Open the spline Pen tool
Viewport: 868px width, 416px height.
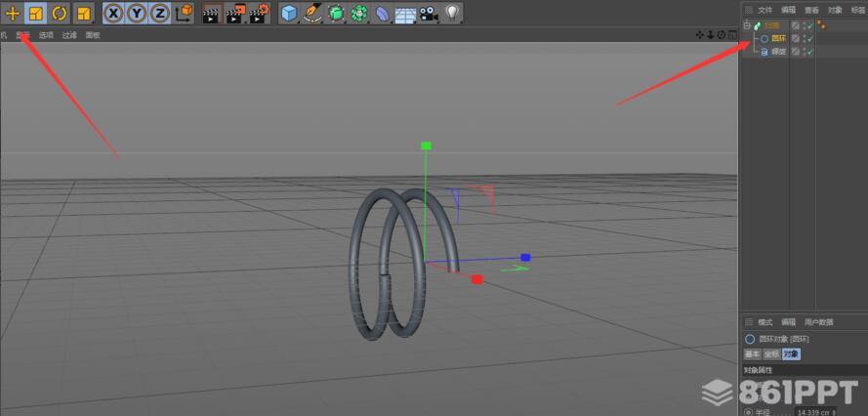coord(312,14)
